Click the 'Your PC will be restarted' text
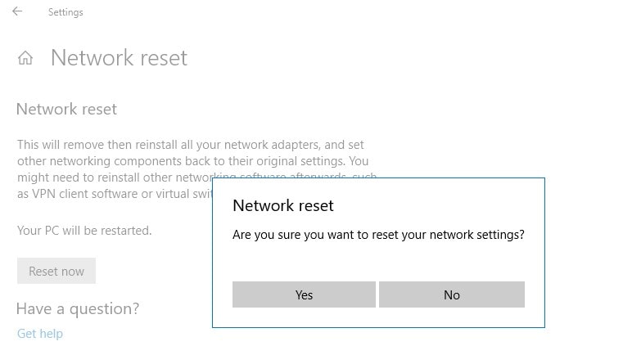This screenshot has width=623, height=364. pyautogui.click(x=84, y=231)
